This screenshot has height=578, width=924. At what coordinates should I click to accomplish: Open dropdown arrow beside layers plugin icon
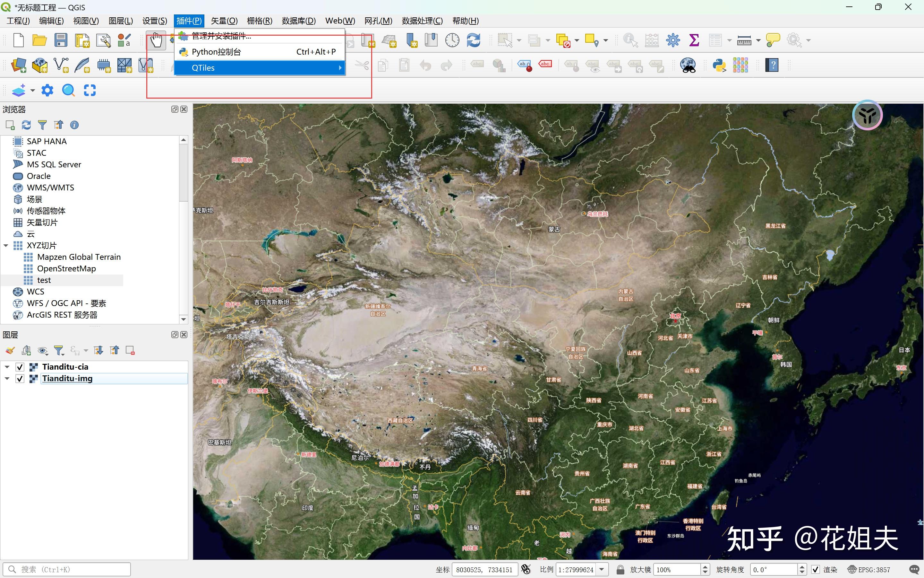pyautogui.click(x=32, y=91)
